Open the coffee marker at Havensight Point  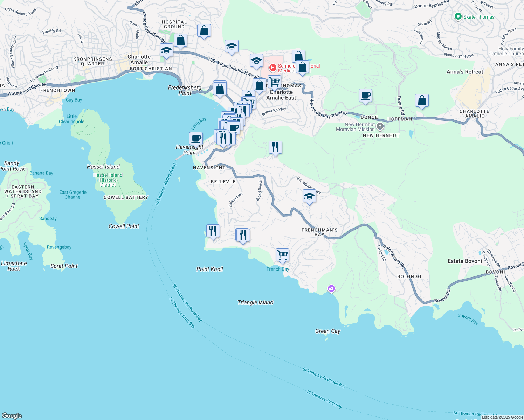(196, 138)
